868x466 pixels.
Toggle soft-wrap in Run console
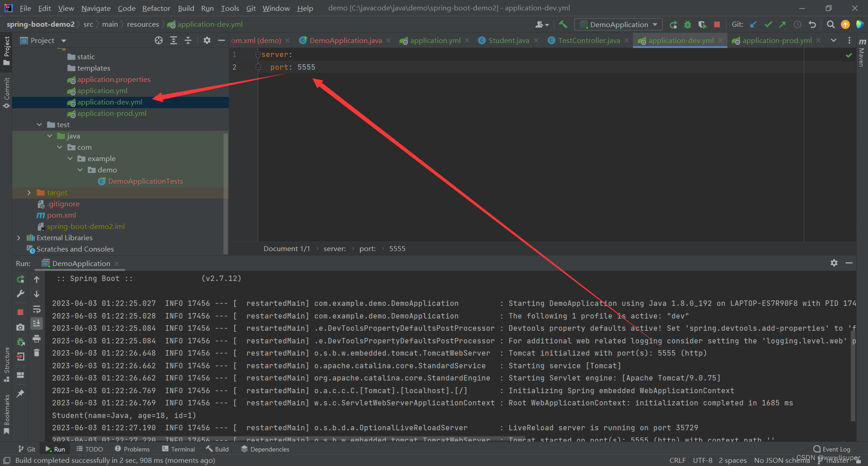(x=37, y=309)
